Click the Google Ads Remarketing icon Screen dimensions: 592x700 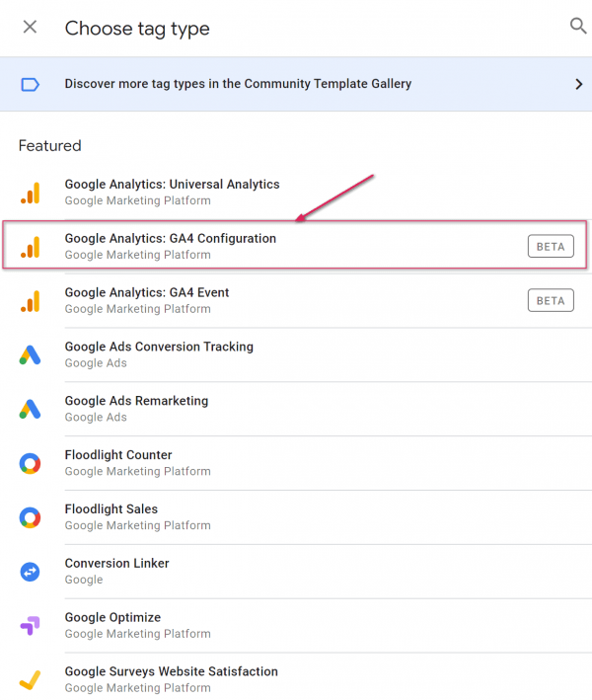30,409
